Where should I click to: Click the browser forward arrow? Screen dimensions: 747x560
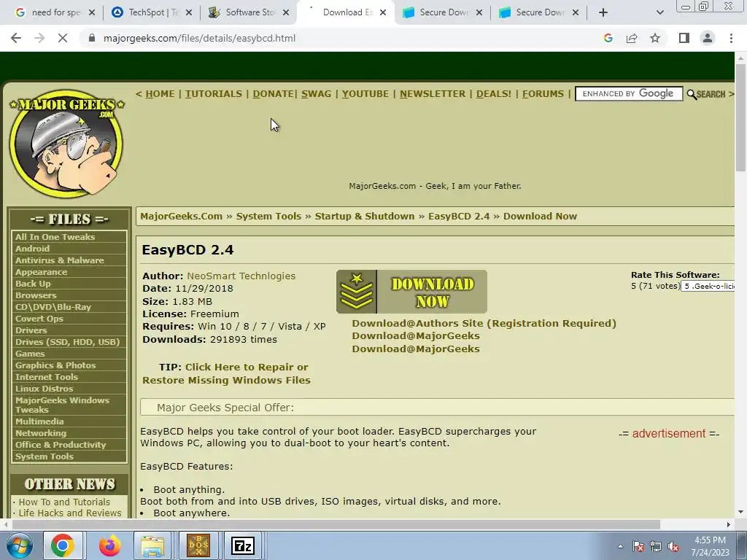[x=39, y=38]
